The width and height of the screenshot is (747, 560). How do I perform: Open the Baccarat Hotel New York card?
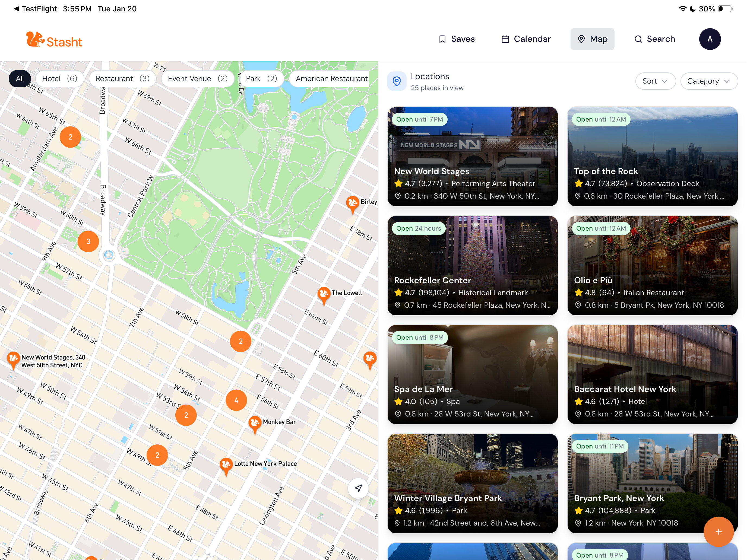653,374
